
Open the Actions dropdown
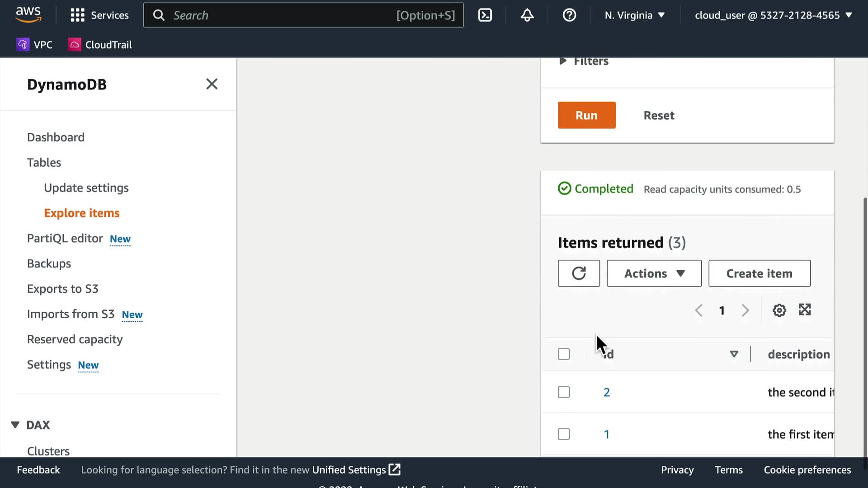[654, 273]
